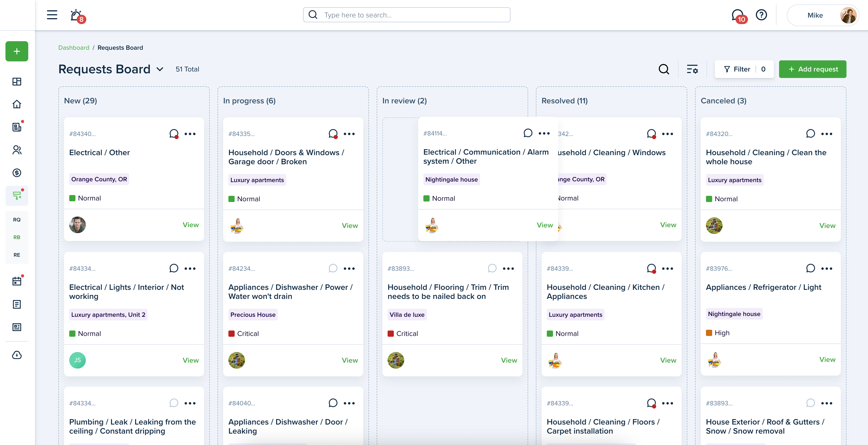Open the hamburger menu

tap(52, 15)
